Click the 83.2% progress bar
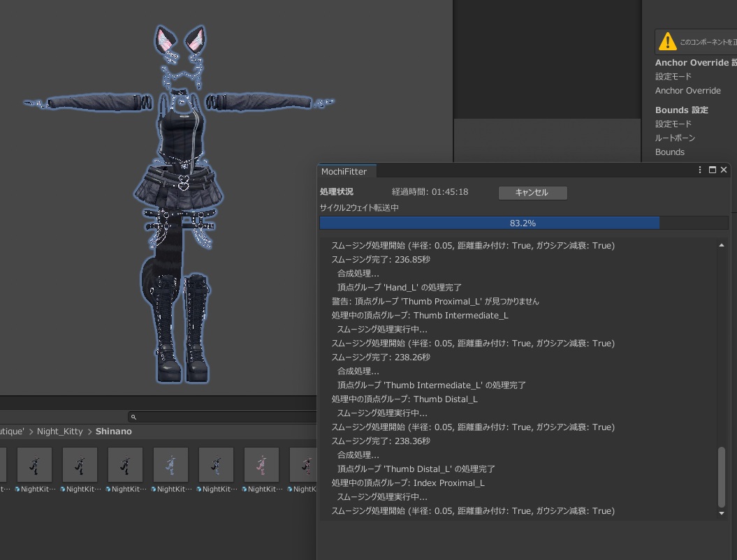 [523, 223]
